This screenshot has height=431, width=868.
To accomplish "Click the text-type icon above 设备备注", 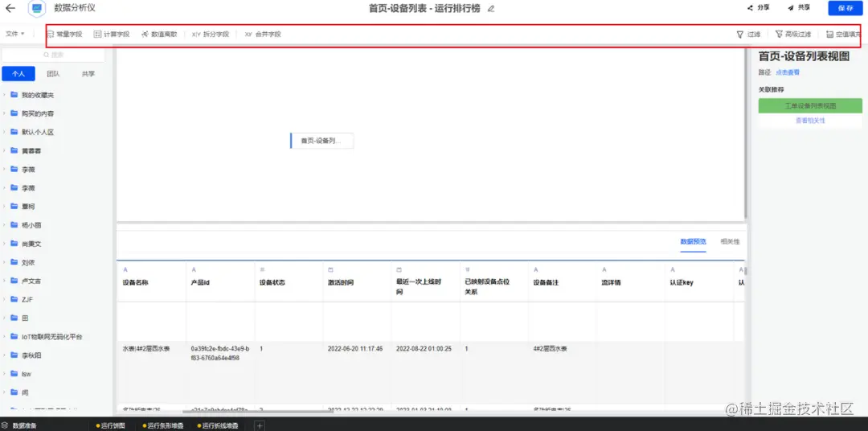I will (x=536, y=269).
